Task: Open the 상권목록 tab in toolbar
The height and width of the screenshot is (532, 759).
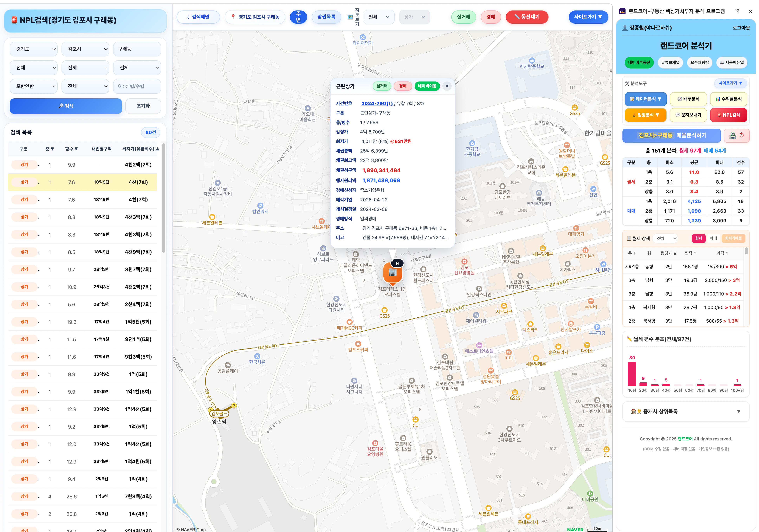Action: tap(326, 17)
